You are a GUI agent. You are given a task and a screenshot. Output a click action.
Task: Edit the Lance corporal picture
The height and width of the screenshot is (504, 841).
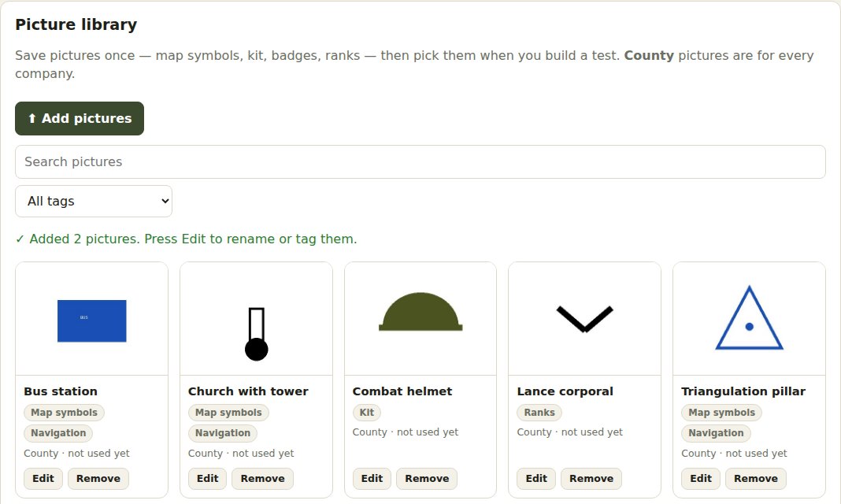tap(536, 478)
